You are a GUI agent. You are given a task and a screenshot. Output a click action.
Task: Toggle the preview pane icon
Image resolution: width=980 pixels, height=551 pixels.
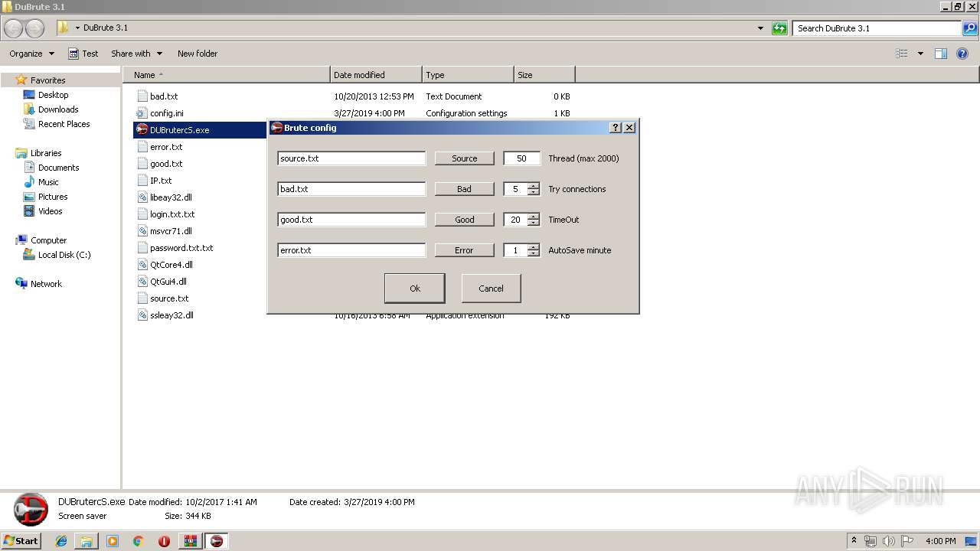click(941, 54)
